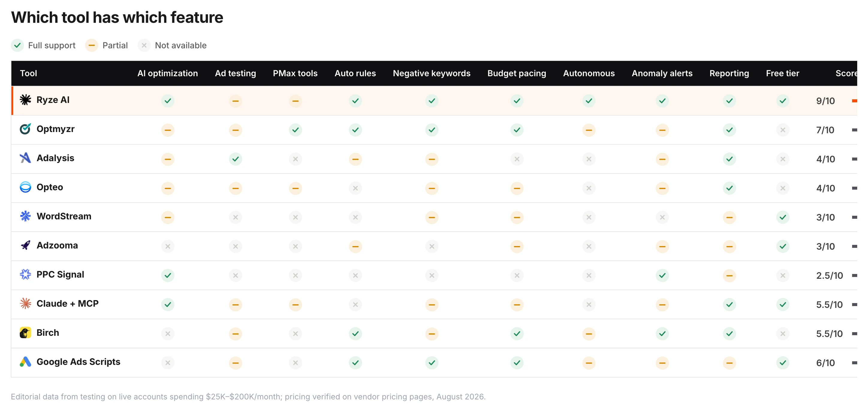Click the WordStream tool name
This screenshot has height=412, width=868.
(x=64, y=216)
